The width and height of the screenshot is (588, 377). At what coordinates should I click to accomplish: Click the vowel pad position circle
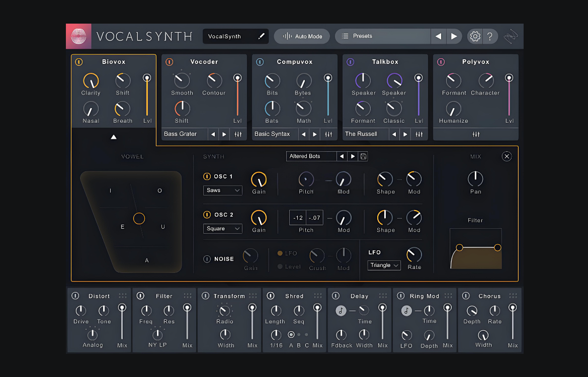[139, 219]
